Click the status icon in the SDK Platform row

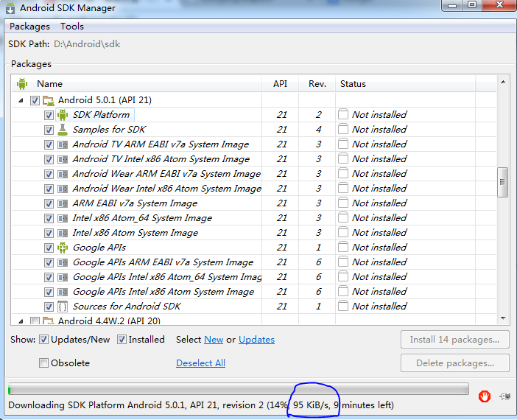coord(343,114)
